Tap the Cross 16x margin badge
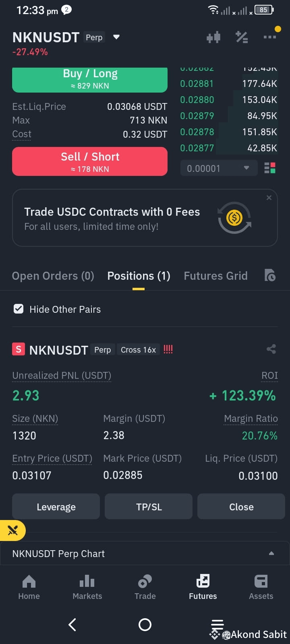Screen dimensions: 290x644 pyautogui.click(x=138, y=350)
